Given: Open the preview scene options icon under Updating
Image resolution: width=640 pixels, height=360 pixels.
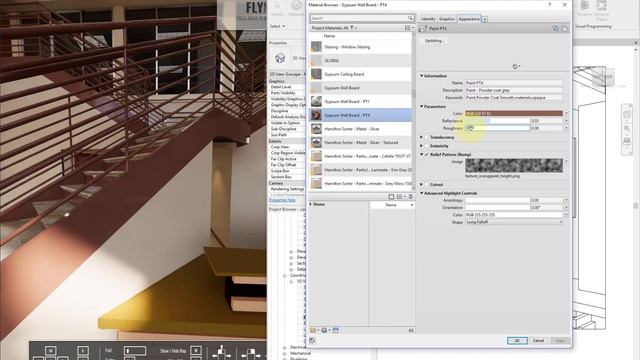Looking at the screenshot, I should (x=516, y=66).
